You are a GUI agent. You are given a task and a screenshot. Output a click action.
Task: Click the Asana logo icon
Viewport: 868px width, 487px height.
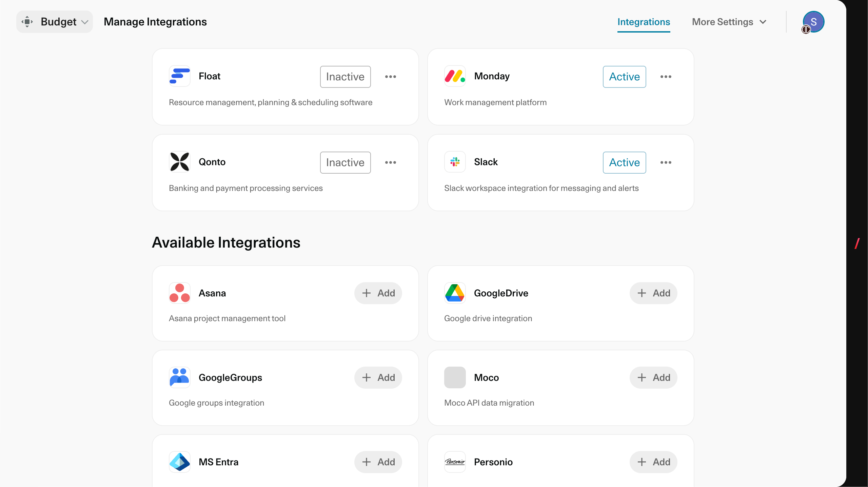(x=179, y=293)
